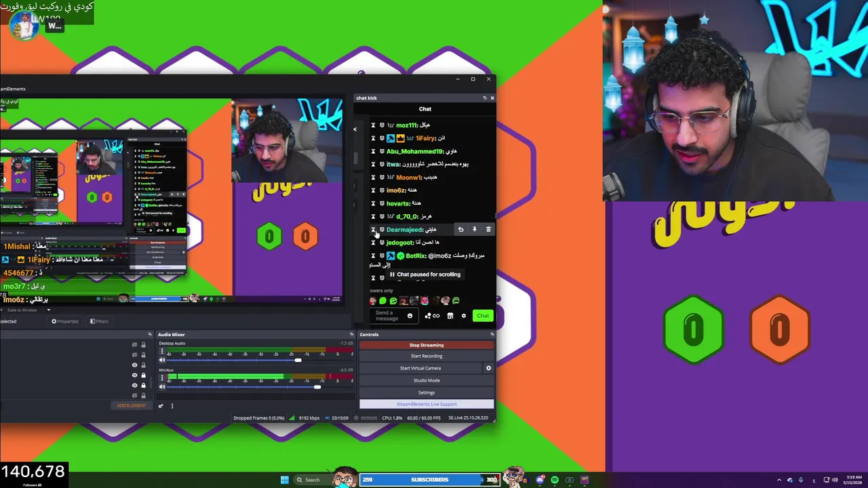Click Stop Streaming in OBS Controls
Image resolution: width=868 pixels, height=488 pixels.
pos(427,345)
